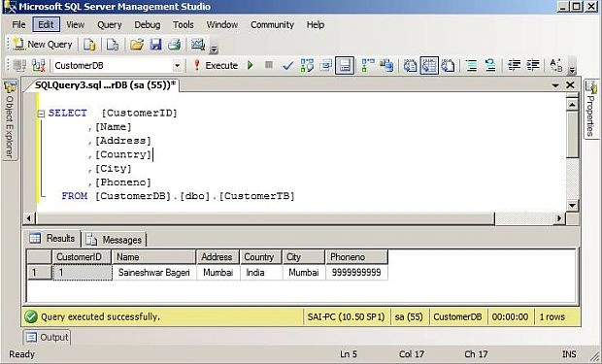
Task: Save the query with the floppy icon
Action: 155,45
